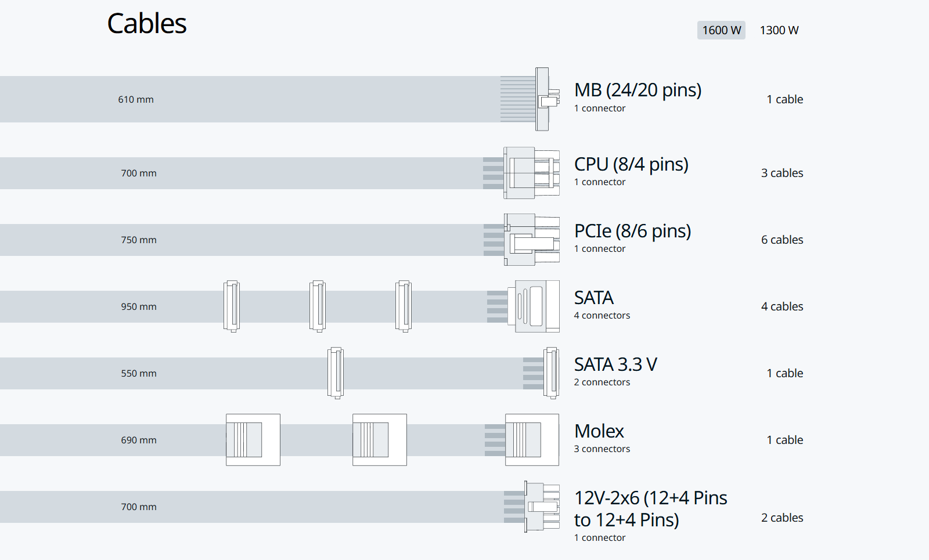Click the Cables section heading
Screen dimensions: 929x560
147,24
